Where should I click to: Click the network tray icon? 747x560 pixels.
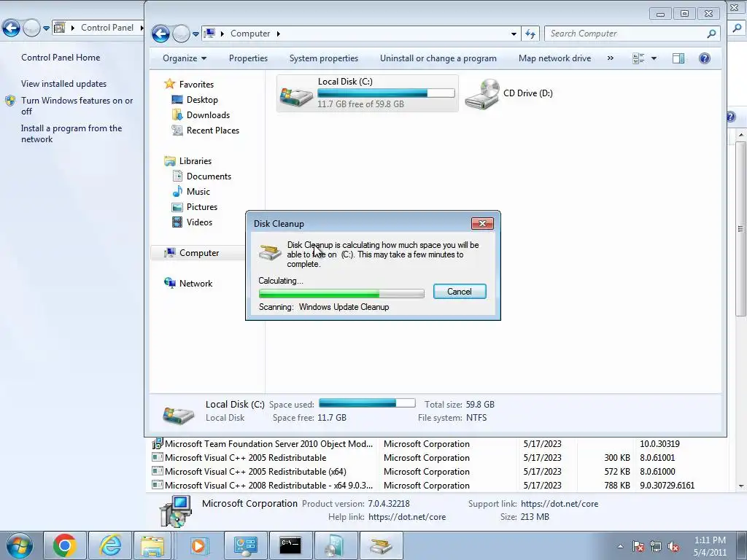656,547
